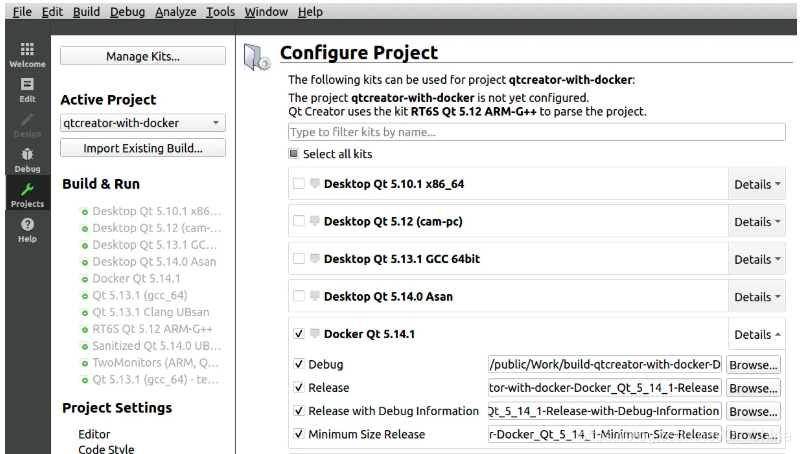Click monitor icon beside Desktop Qt 5.13.1 GCC 64bit
The width and height of the screenshot is (801, 454).
315,258
